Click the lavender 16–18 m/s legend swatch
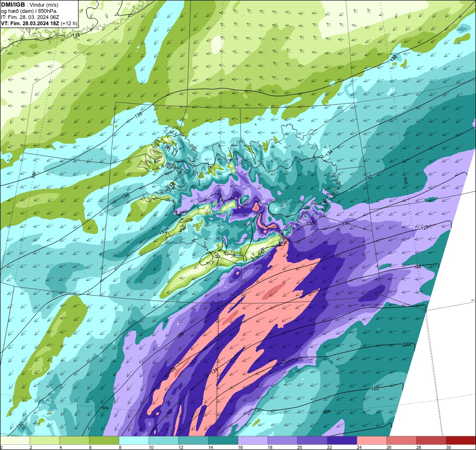Screen dimensions: 476x450 tap(253, 440)
